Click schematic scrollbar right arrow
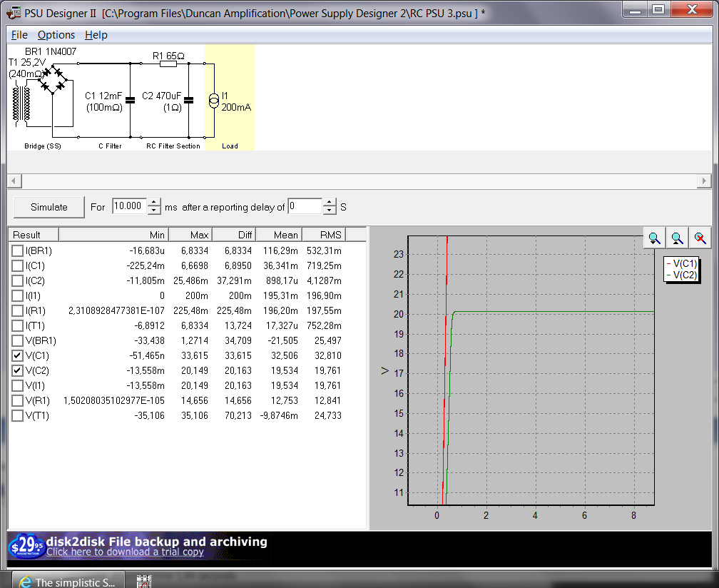 click(x=704, y=181)
